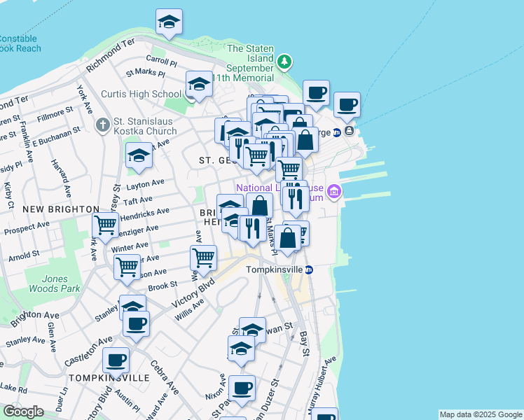Select the TOMPKINSVILLE neighborhood label
Image resolution: width=524 pixels, height=420 pixels.
(x=109, y=378)
